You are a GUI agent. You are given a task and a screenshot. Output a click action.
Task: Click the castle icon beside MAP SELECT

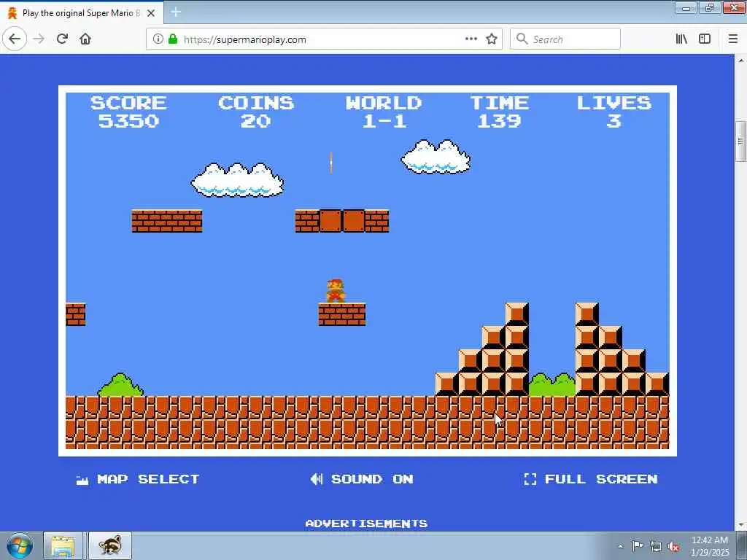pyautogui.click(x=82, y=481)
